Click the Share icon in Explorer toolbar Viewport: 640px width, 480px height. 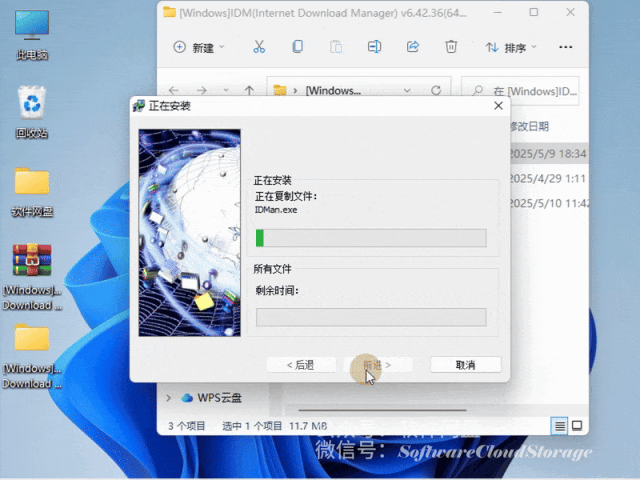(x=413, y=47)
